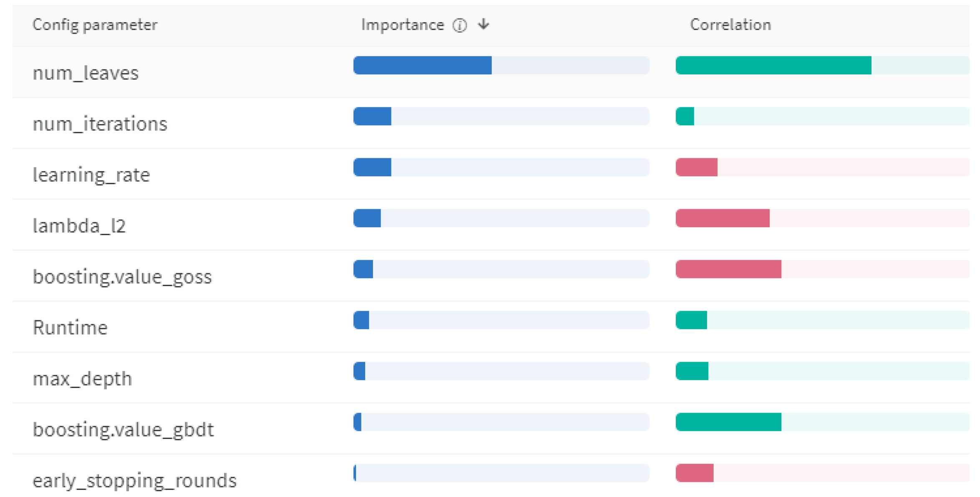Click learning_rate blue importance bar

(372, 167)
